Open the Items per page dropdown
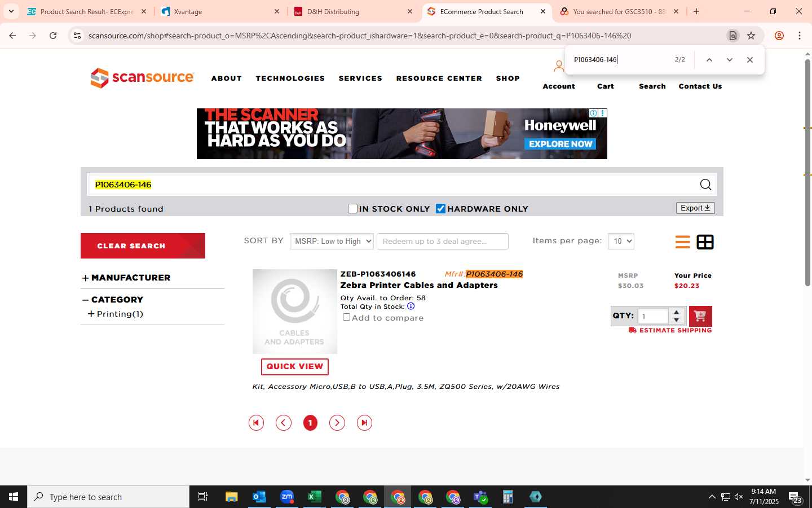The image size is (812, 508). click(x=621, y=241)
